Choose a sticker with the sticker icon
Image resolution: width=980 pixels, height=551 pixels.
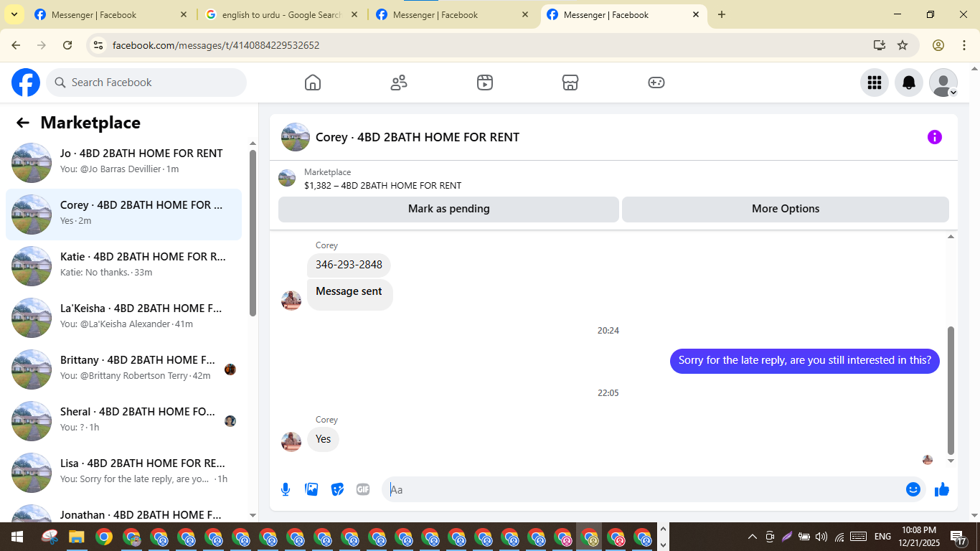click(x=337, y=489)
